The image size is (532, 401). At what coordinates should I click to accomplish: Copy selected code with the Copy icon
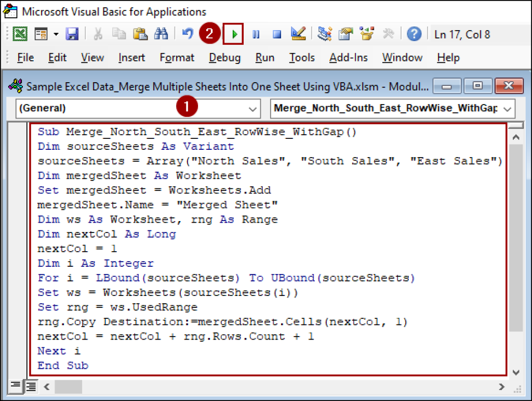(x=118, y=33)
